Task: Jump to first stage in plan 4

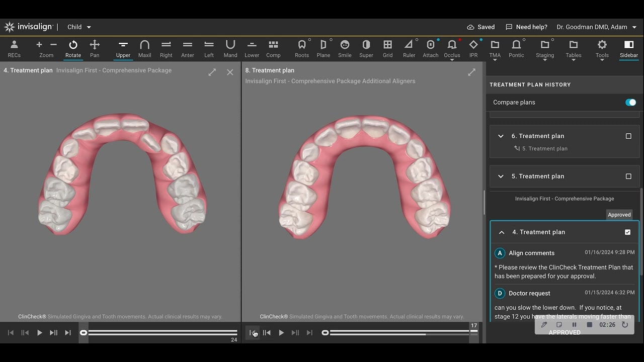Action: coord(11,333)
